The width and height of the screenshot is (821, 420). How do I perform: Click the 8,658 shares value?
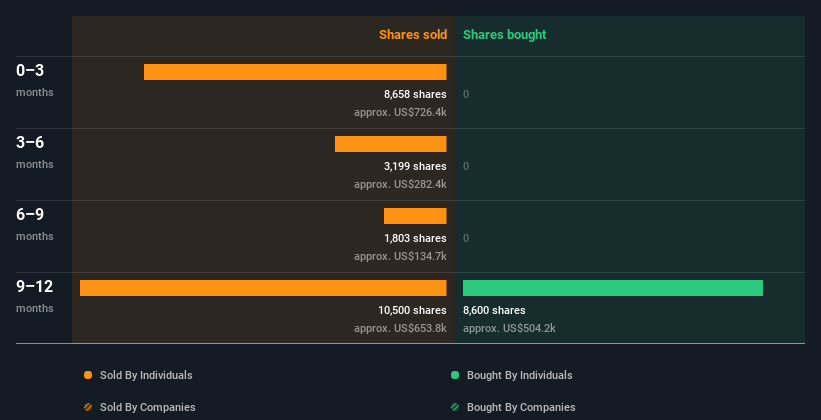pyautogui.click(x=415, y=94)
